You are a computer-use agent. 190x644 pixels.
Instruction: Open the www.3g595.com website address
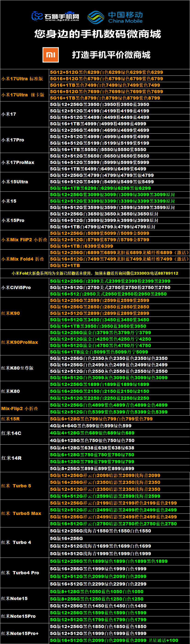pyautogui.click(x=62, y=20)
